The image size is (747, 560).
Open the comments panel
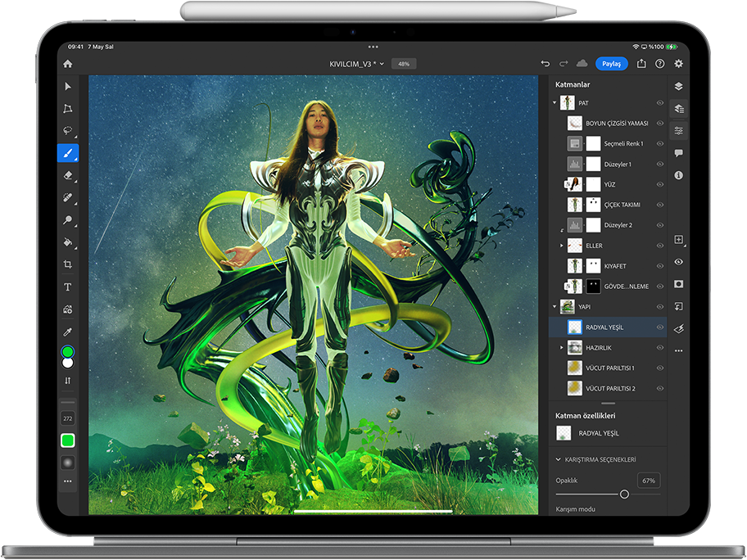point(679,153)
